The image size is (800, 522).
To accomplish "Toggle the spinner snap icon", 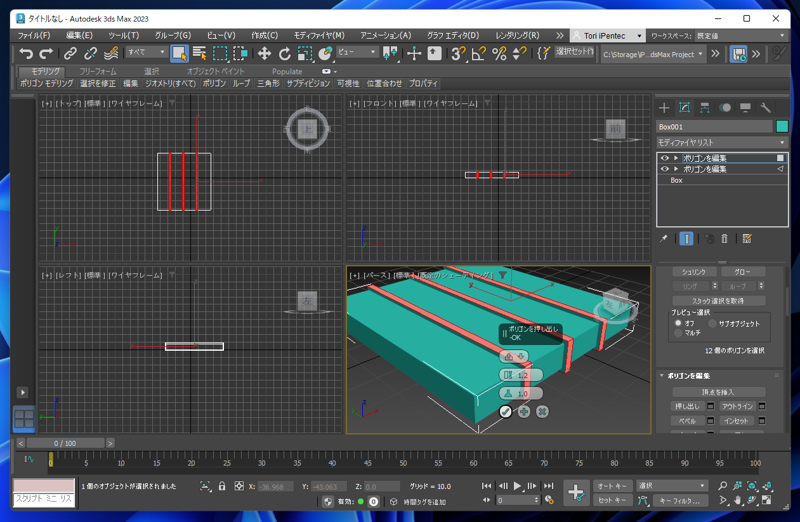I will (519, 53).
